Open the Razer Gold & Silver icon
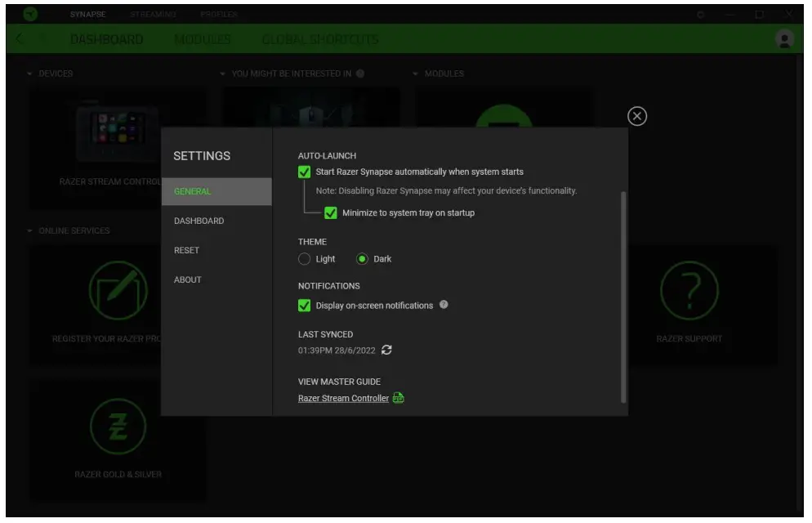Image resolution: width=812 pixels, height=523 pixels. coord(118,427)
